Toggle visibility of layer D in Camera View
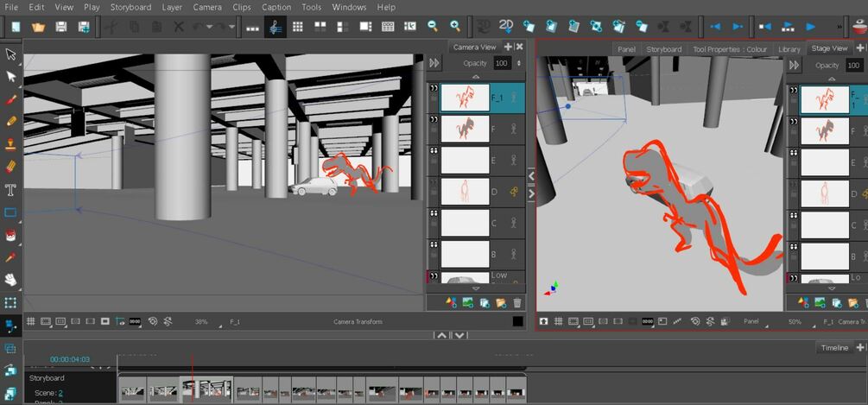The width and height of the screenshot is (868, 405). click(434, 181)
